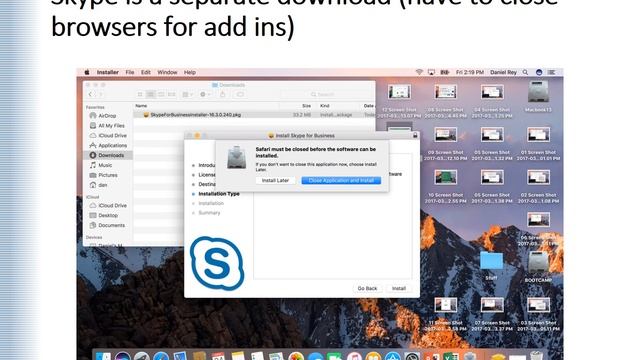Select iCloud Drive under Favorites
The image size is (640, 360).
click(112, 136)
